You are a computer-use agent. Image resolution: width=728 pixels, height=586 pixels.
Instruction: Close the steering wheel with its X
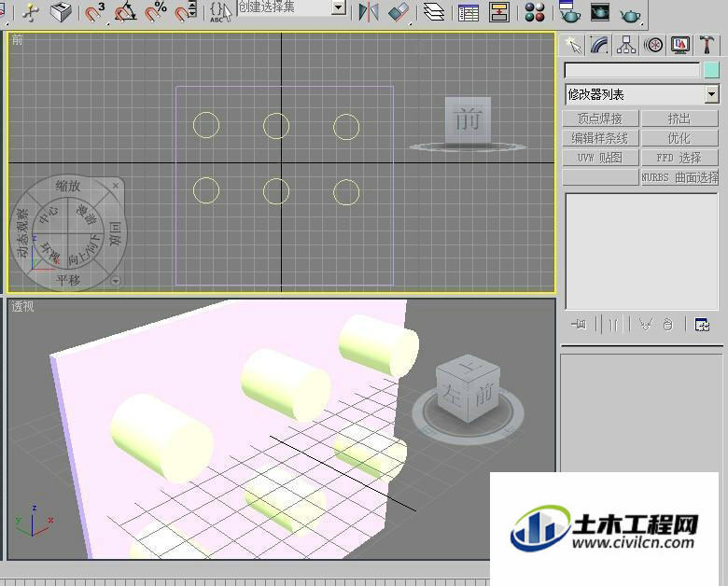click(116, 186)
